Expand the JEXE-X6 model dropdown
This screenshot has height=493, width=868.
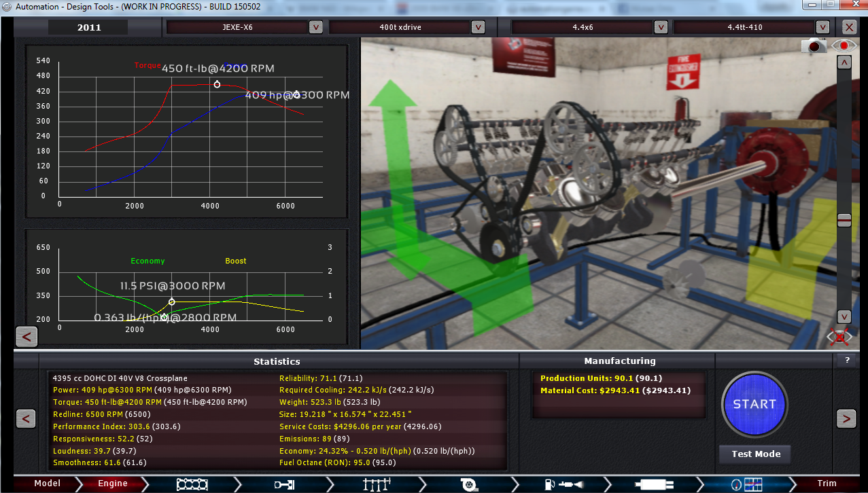click(315, 27)
